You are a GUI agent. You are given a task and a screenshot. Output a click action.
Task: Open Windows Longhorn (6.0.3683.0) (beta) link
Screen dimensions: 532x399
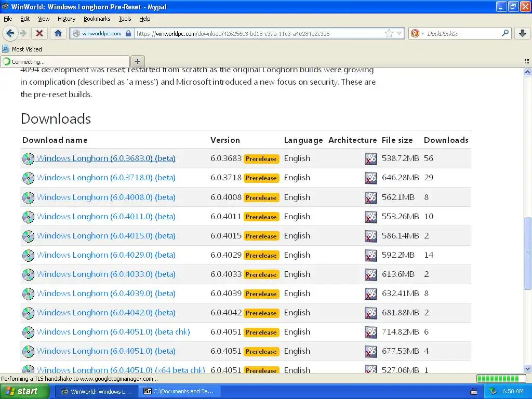(x=106, y=158)
